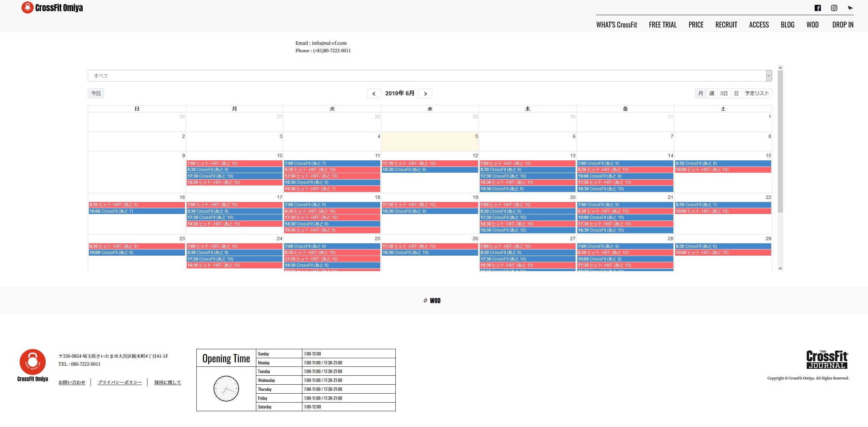The height and width of the screenshot is (427, 868).
Task: Go to next month arrow
Action: 425,94
